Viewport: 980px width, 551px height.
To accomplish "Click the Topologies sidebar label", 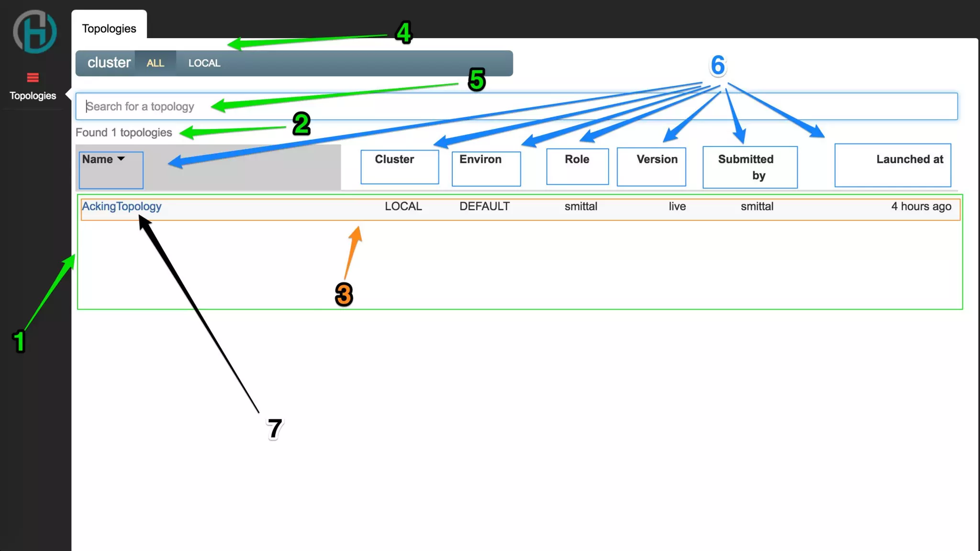I will point(33,96).
